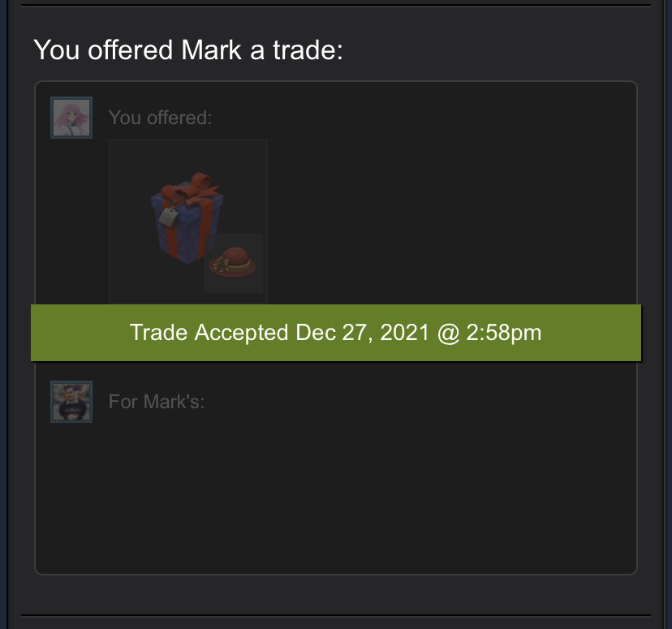This screenshot has height=629, width=672.
Task: Click the red hat overlay icon
Action: click(233, 263)
